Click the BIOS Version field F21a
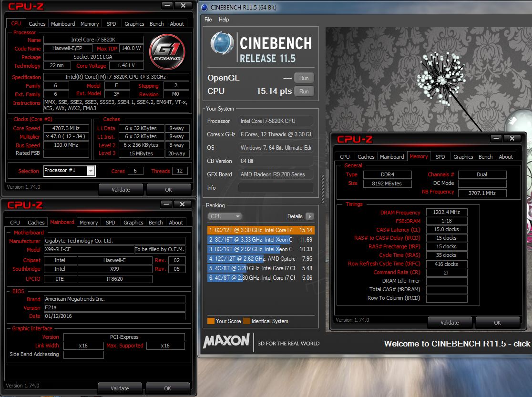This screenshot has width=532, height=397. pos(114,307)
